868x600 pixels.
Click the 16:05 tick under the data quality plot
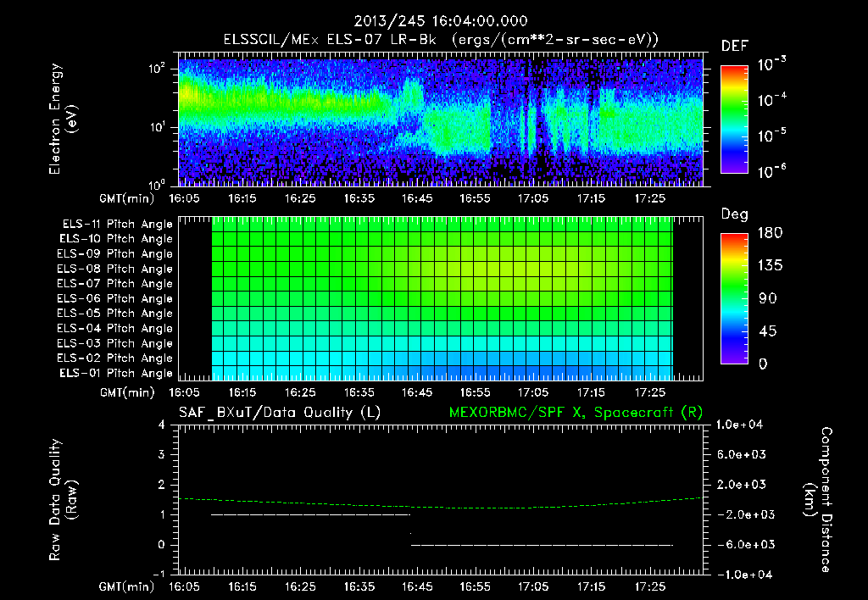pos(184,586)
